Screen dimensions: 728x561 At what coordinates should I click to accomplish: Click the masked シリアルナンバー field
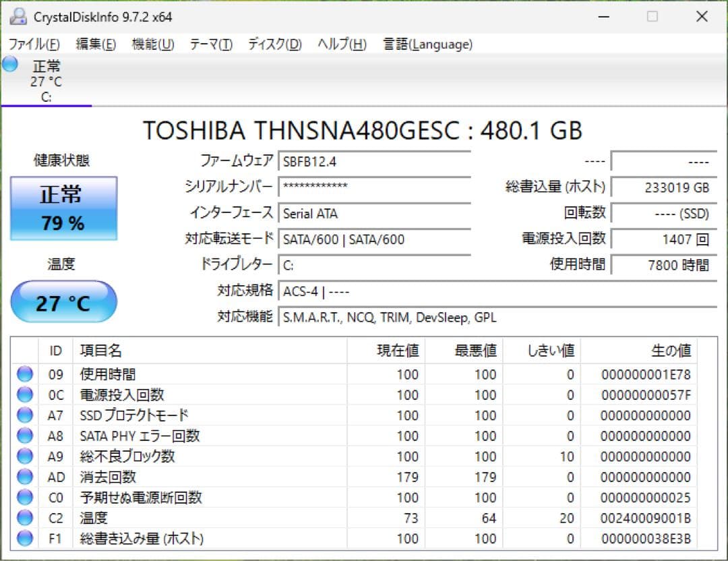click(371, 187)
